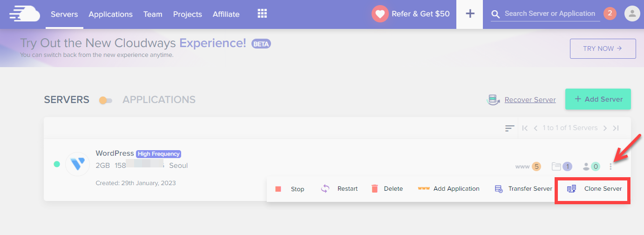Go to the Applications tab
This screenshot has height=235, width=644.
110,14
